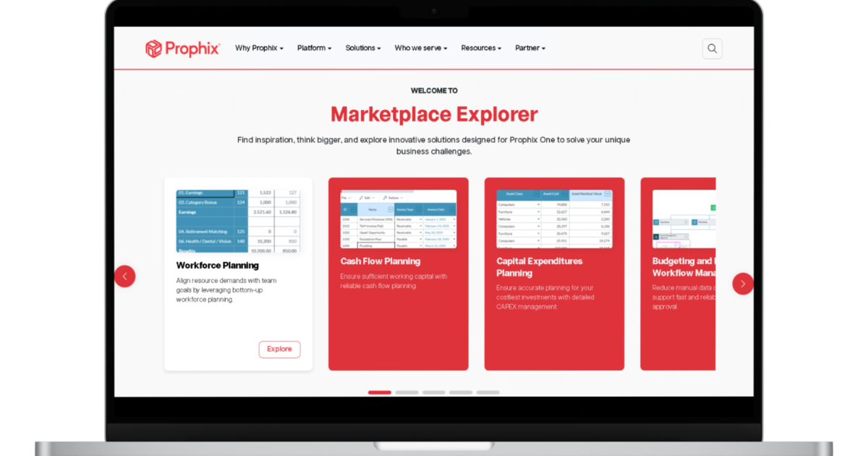Click the Actions wrench icon in Cash Flow preview
The width and height of the screenshot is (868, 456).
point(385,198)
